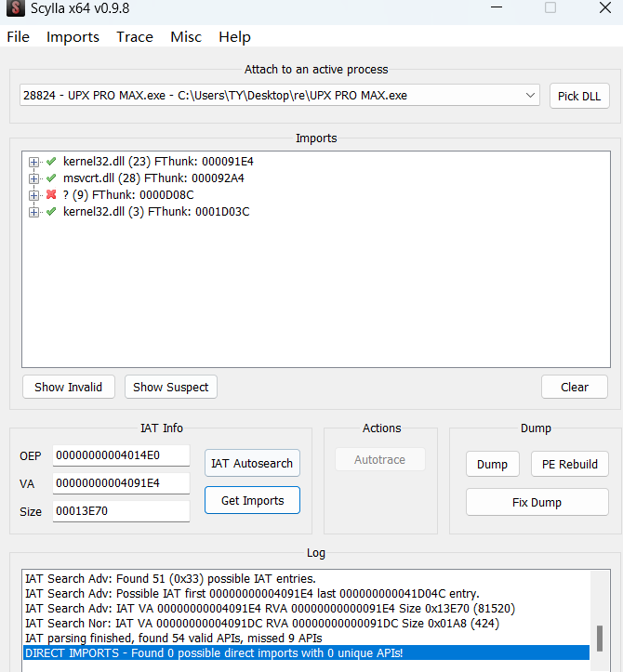The height and width of the screenshot is (672, 623).
Task: Select the 'IAT parsing finished' log line
Action: point(174,639)
